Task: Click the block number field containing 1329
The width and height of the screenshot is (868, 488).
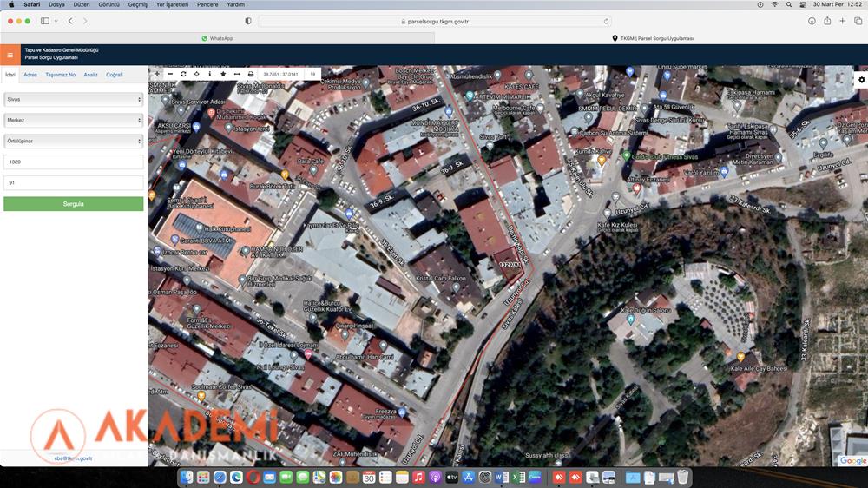Action: pyautogui.click(x=73, y=162)
